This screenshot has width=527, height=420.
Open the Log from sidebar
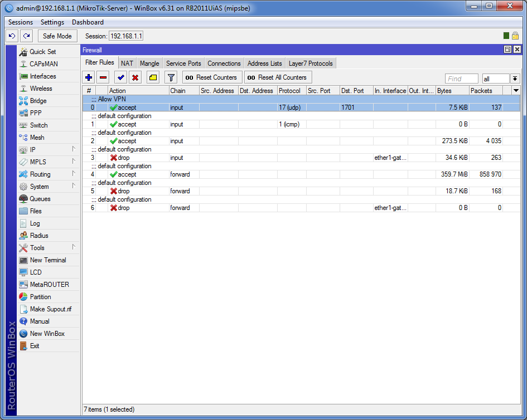pyautogui.click(x=49, y=223)
